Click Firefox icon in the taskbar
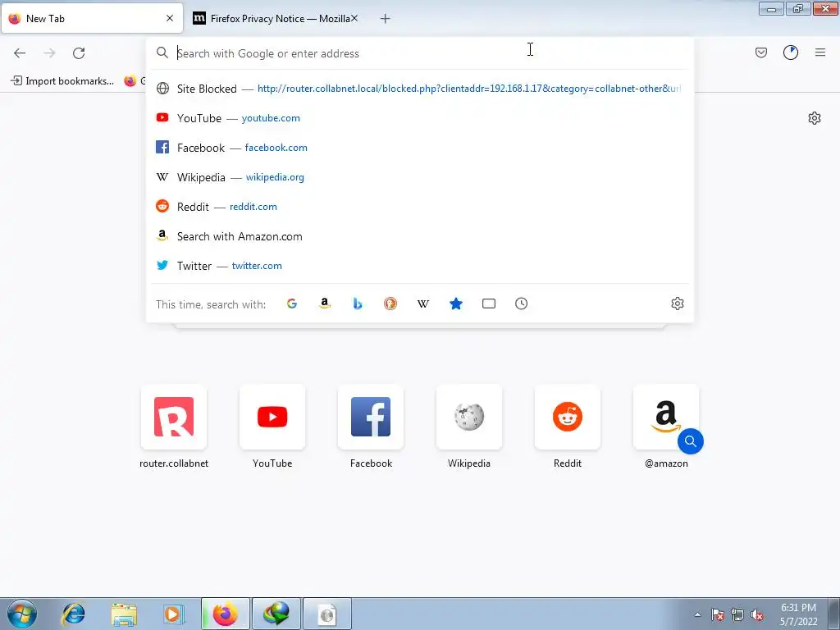 point(226,614)
